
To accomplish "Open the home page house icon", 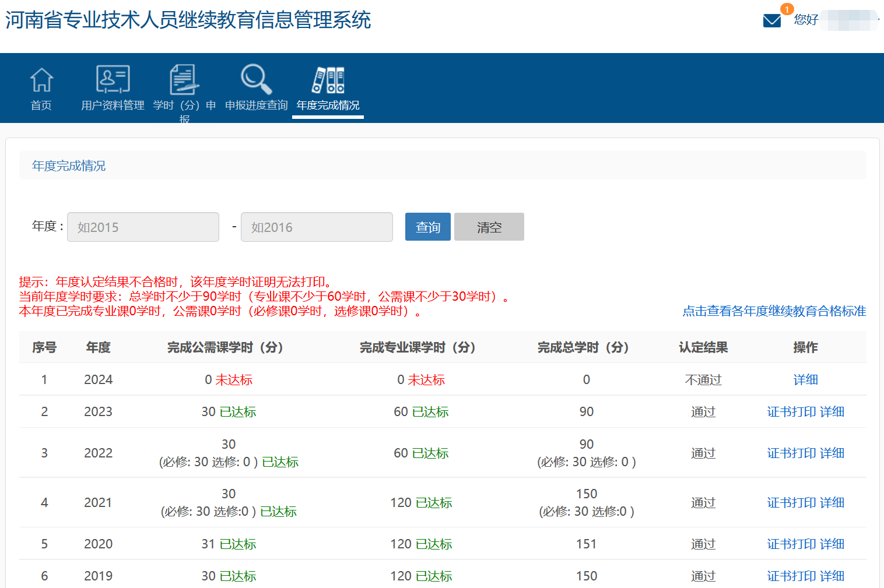I will [41, 80].
